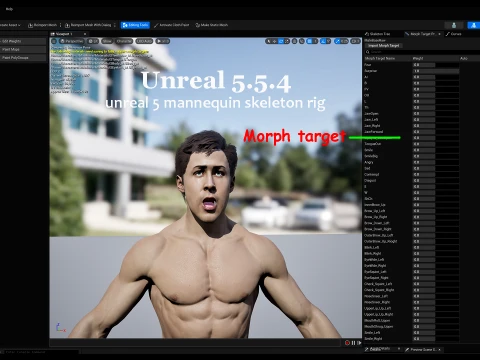Click the Import Morph Target button
This screenshot has height=360, width=480.
[383, 46]
